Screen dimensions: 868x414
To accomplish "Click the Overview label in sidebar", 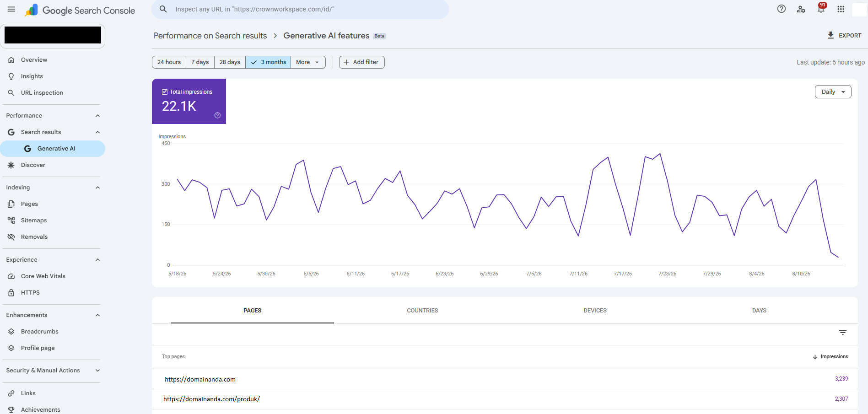I will (x=34, y=60).
